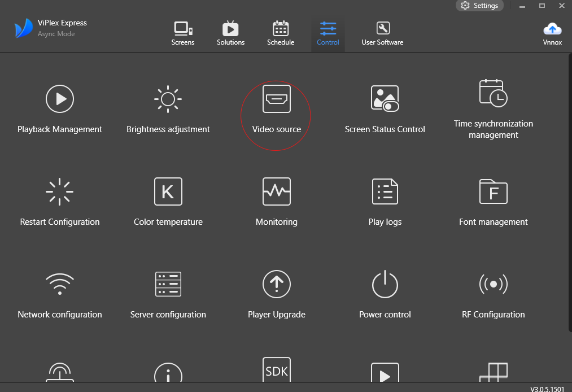Click the antenna icon in the bottom row
The height and width of the screenshot is (392, 572).
point(60,372)
